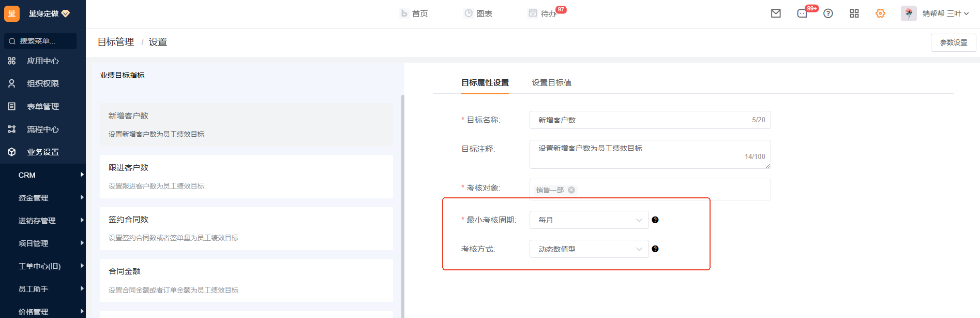The image size is (980, 318).
Task: Click the user avatar picture
Action: (x=909, y=13)
